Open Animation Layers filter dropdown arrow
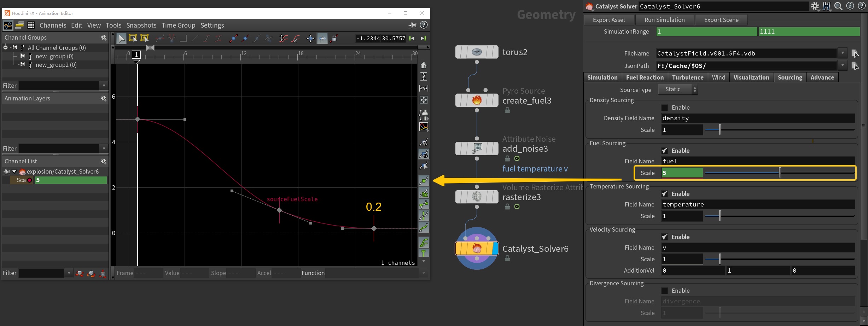Image resolution: width=868 pixels, height=326 pixels. pos(104,149)
